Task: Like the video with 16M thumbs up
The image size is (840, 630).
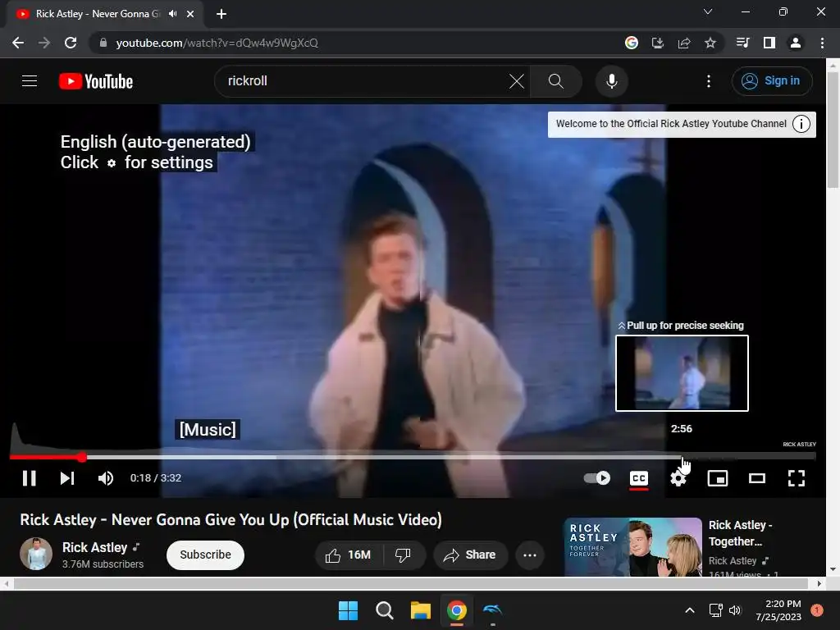Action: pos(348,555)
